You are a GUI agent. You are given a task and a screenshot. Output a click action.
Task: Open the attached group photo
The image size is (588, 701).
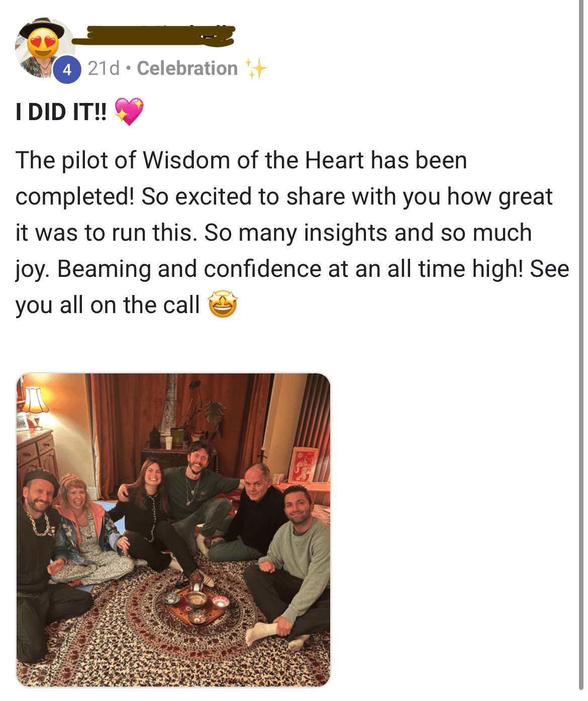(x=173, y=530)
